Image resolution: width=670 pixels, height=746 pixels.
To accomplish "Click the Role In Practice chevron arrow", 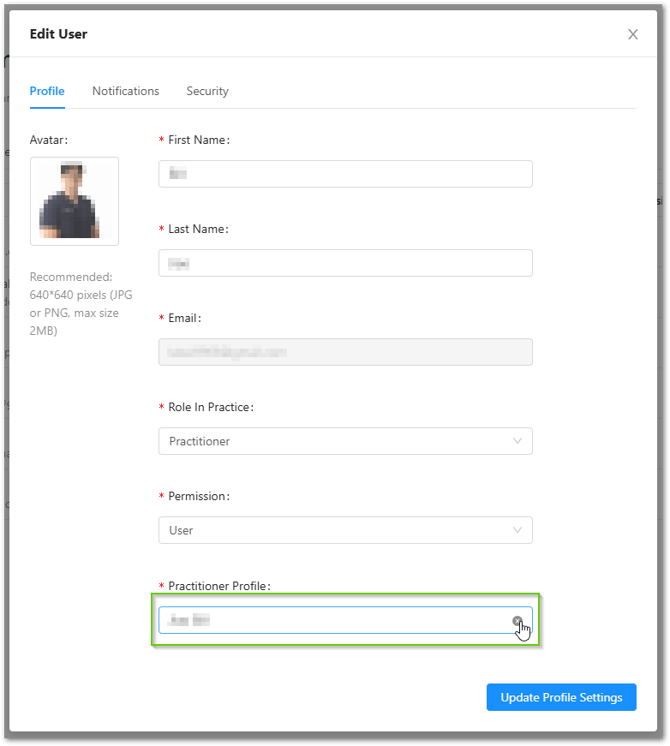I will [x=517, y=441].
